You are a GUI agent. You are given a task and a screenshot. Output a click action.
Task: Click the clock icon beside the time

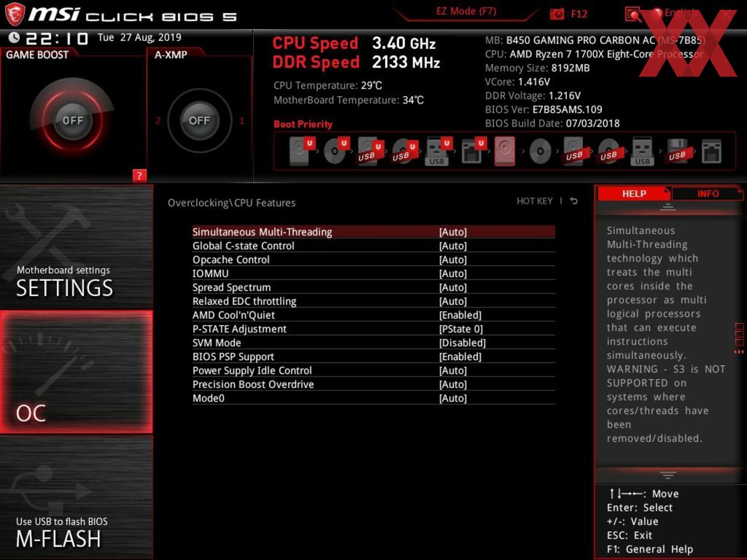(14, 37)
